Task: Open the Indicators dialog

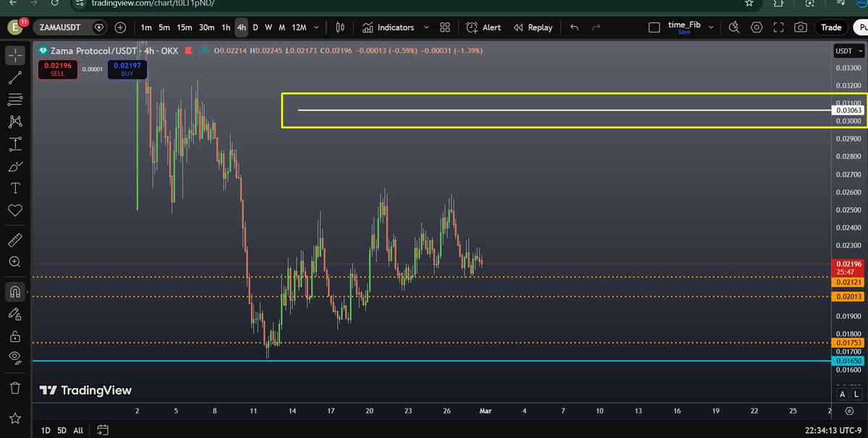Action: coord(388,27)
